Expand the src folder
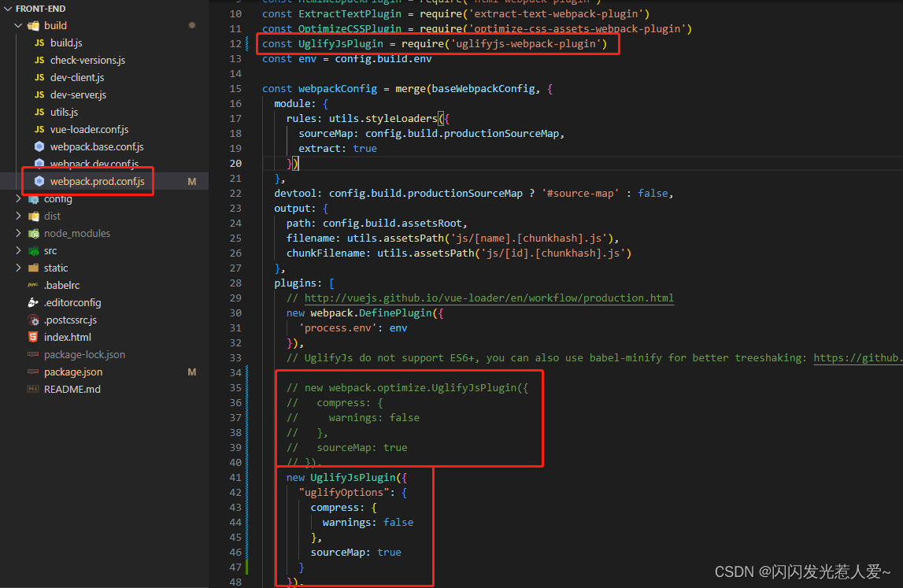Viewport: 903px width, 588px height. pos(17,250)
